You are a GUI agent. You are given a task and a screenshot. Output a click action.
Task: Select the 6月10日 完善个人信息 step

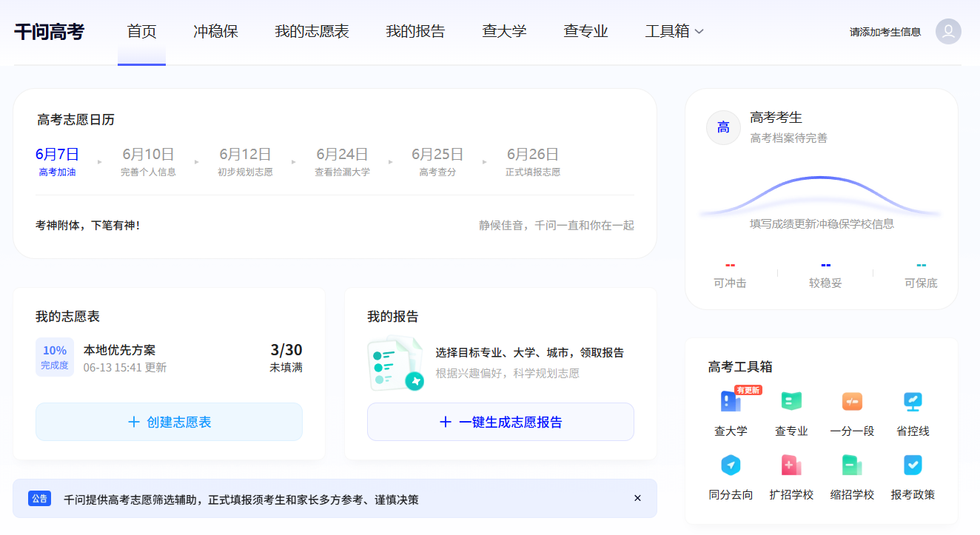tap(148, 162)
